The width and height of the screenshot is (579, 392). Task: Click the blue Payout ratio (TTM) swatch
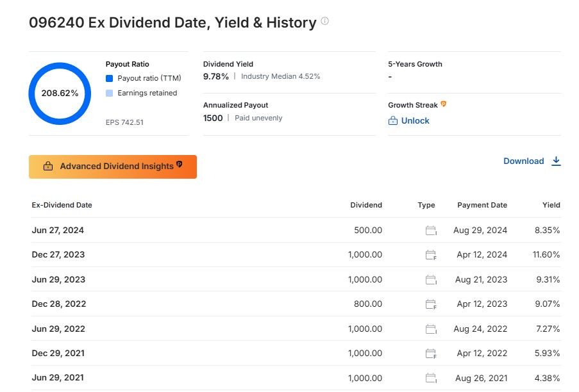[109, 78]
